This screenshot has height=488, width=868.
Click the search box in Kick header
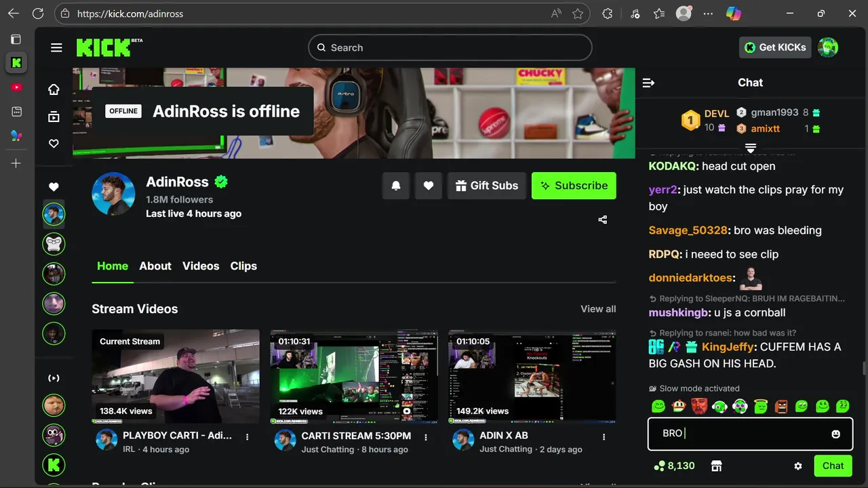(x=450, y=47)
